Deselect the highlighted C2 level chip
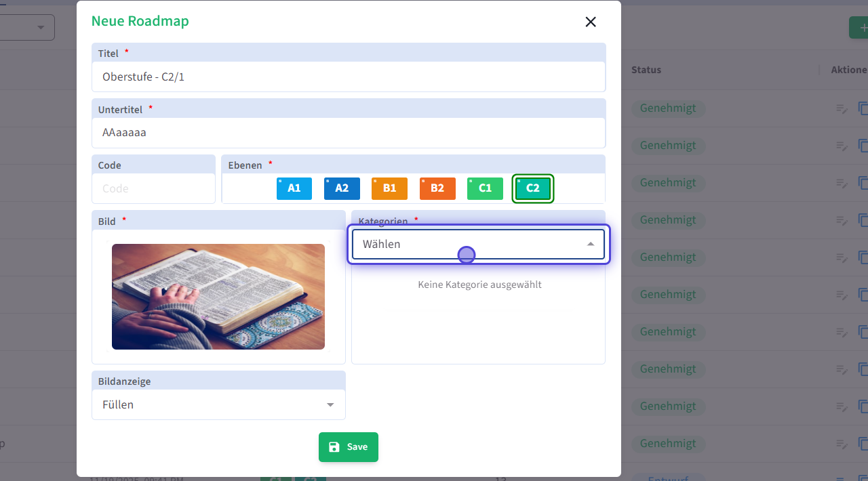Image resolution: width=868 pixels, height=481 pixels. [x=533, y=188]
